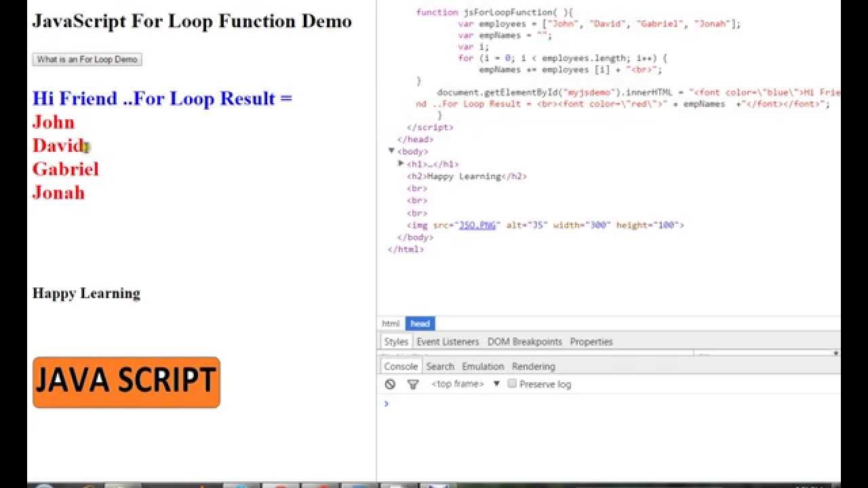The image size is (868, 488).
Task: Toggle the Preserve log checkbox
Action: [x=512, y=384]
